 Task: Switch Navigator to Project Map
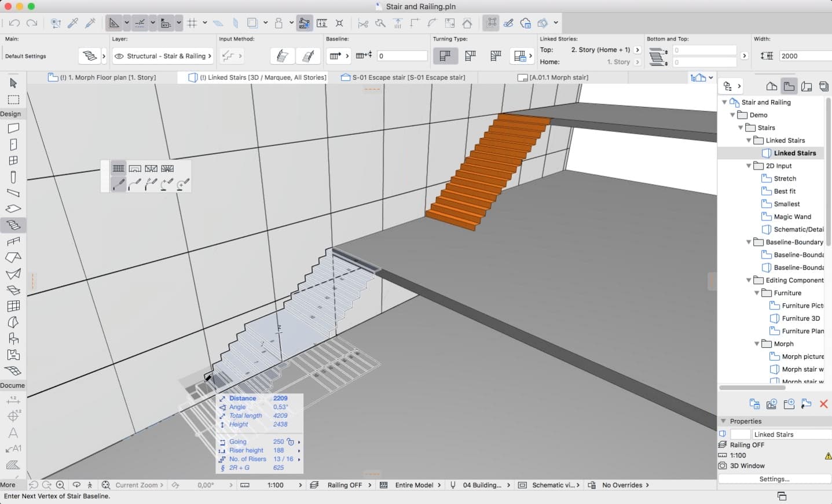pos(771,86)
